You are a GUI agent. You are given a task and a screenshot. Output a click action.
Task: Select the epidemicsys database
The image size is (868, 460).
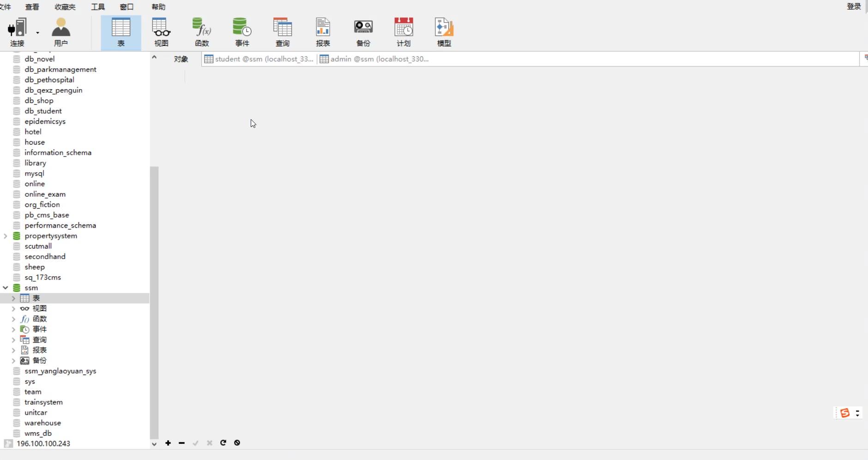[x=45, y=121]
